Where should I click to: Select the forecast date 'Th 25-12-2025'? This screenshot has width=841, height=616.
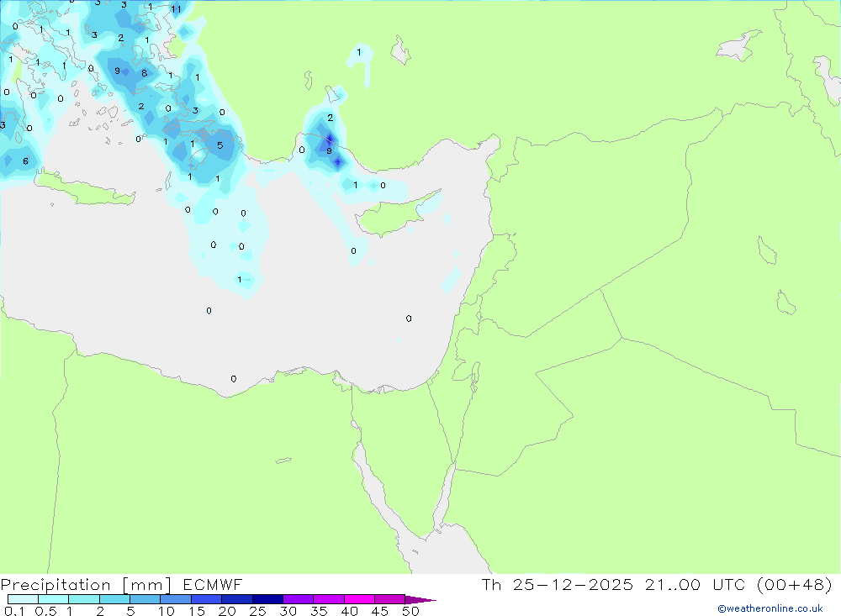558,585
